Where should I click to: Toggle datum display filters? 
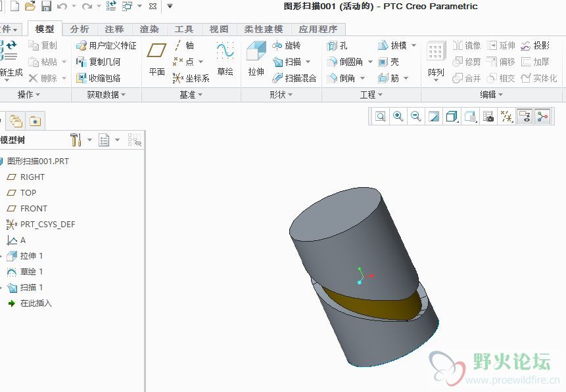tap(506, 116)
